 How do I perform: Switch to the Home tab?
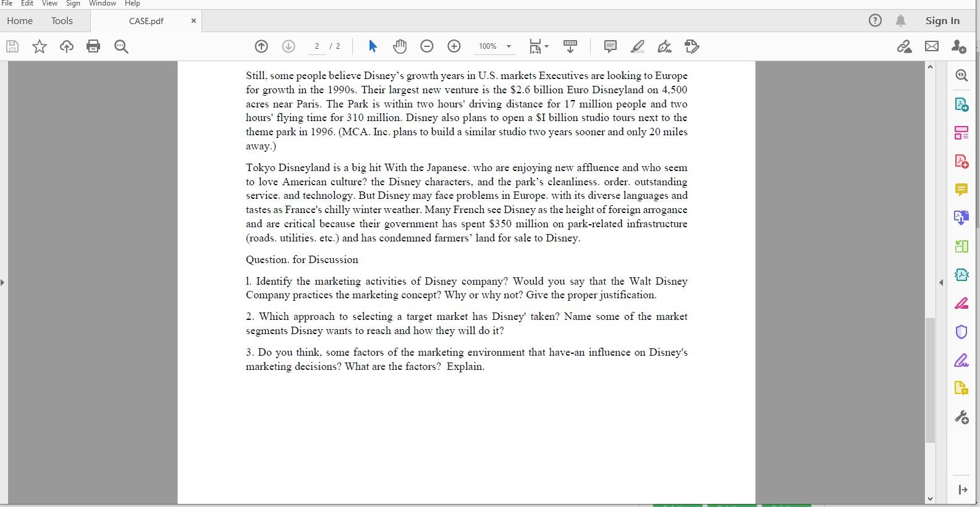[x=20, y=20]
